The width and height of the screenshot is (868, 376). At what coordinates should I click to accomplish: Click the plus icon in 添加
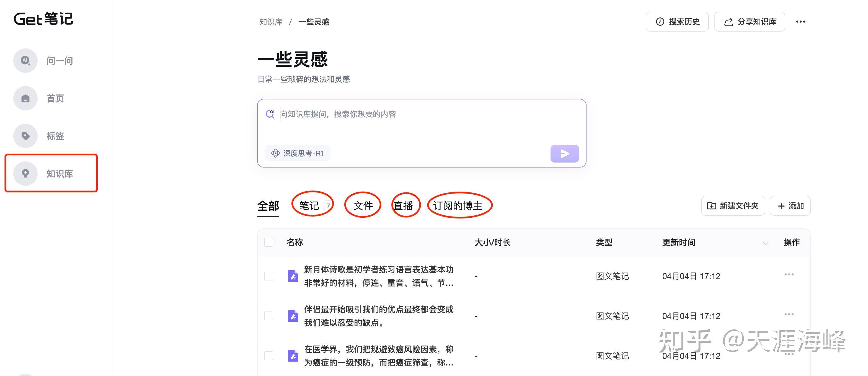781,206
